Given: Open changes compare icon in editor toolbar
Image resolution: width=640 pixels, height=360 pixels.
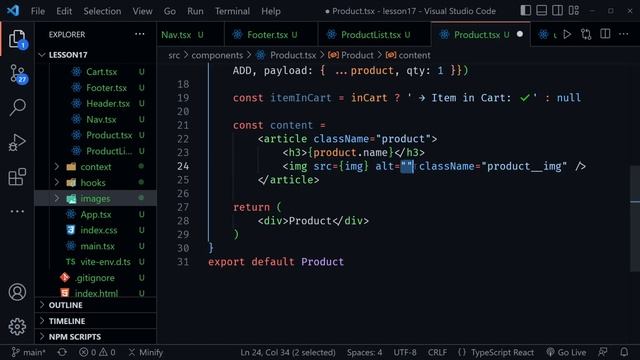Looking at the screenshot, I should coord(586,35).
